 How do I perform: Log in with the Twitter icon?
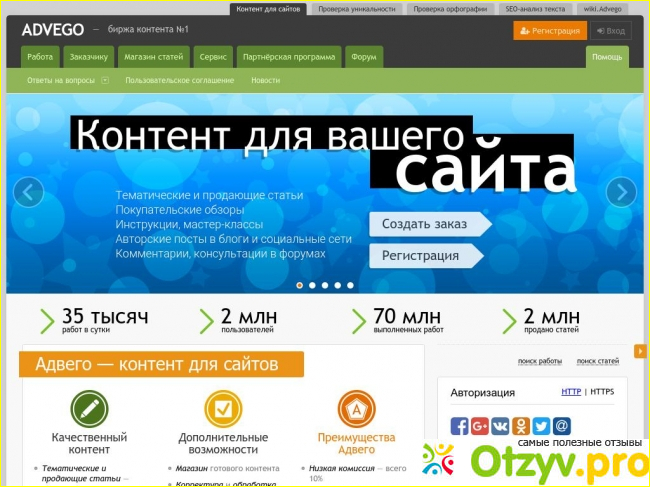coord(541,426)
